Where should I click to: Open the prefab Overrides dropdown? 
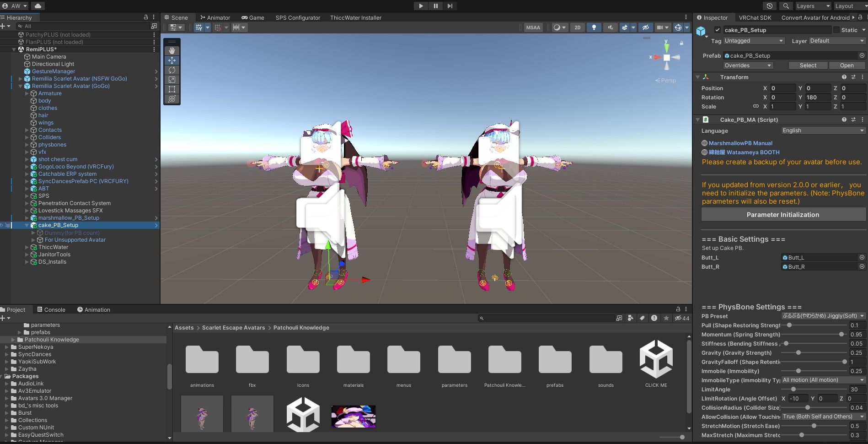pos(748,65)
